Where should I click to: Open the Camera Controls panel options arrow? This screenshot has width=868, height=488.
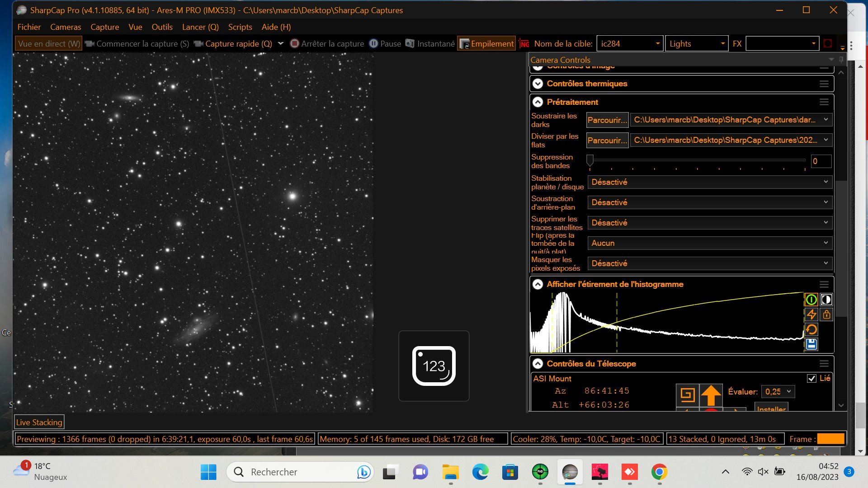click(x=831, y=60)
